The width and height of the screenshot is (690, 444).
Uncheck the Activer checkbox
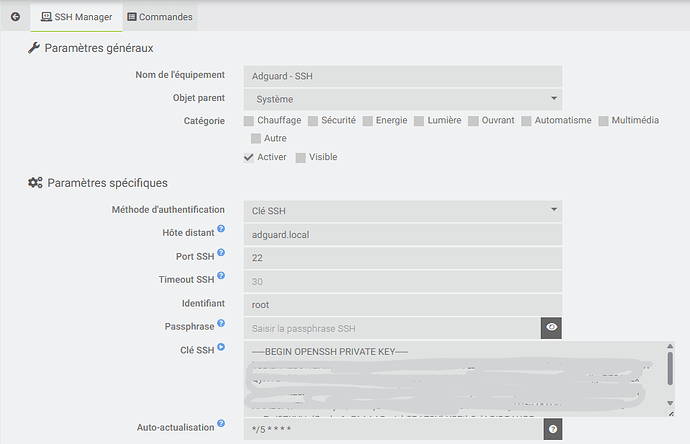(x=249, y=158)
